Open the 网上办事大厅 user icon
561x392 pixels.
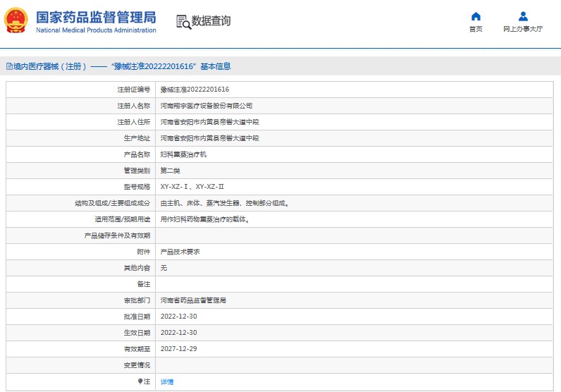point(523,16)
